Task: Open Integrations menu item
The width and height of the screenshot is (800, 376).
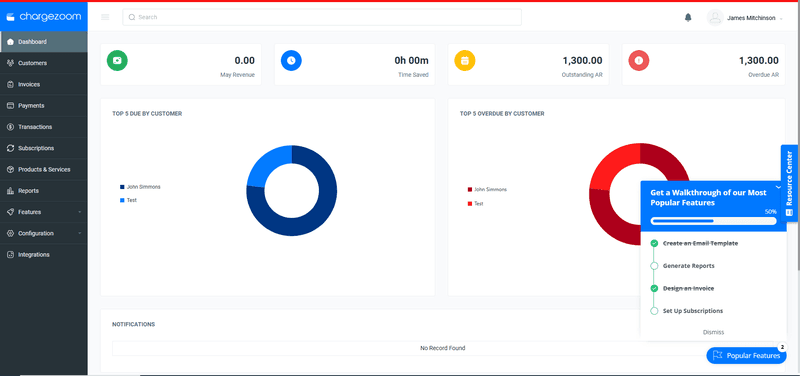Action: point(44,255)
